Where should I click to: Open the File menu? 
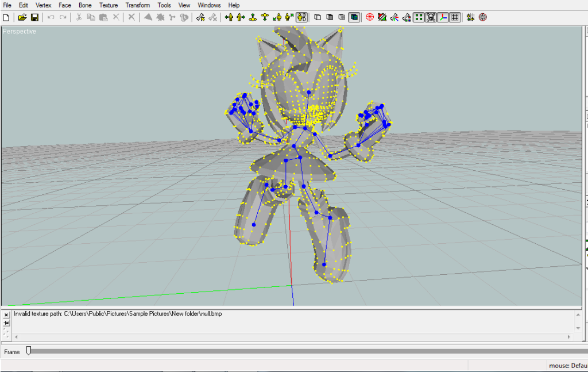pos(7,5)
